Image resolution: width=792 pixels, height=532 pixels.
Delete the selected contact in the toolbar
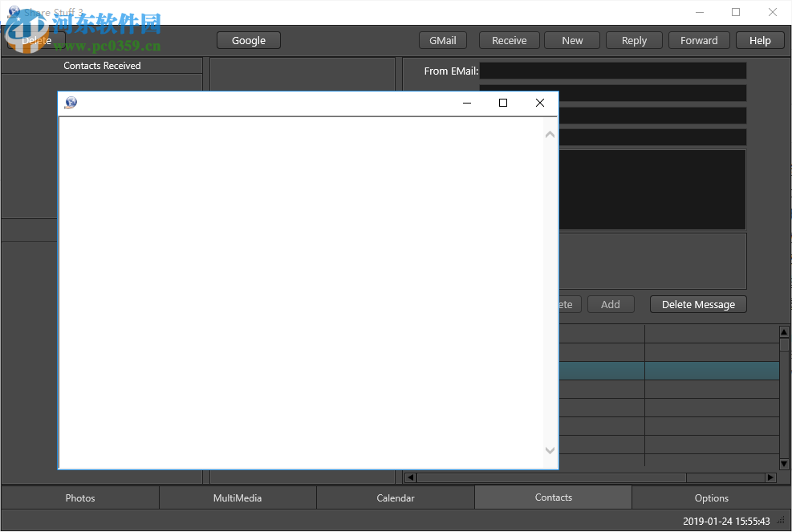point(36,40)
